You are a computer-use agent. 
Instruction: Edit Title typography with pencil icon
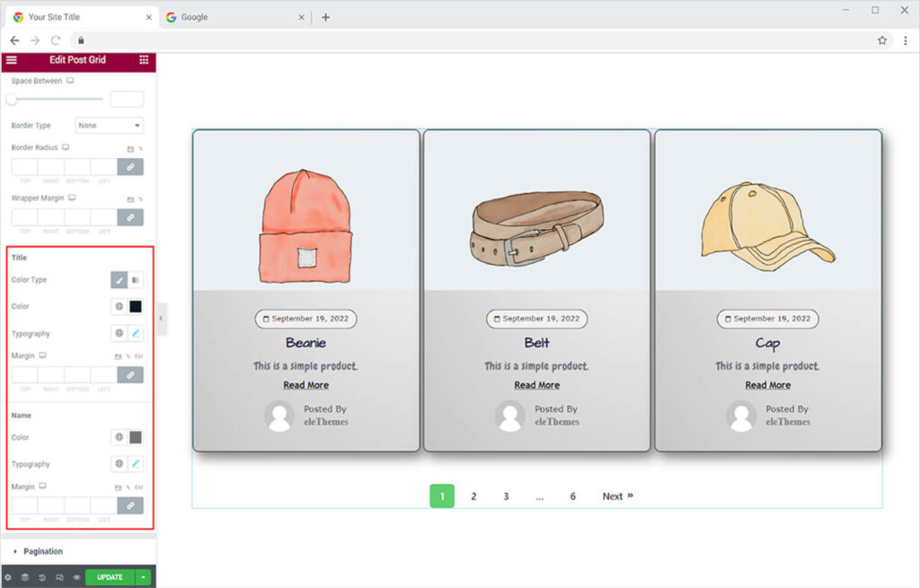pyautogui.click(x=136, y=333)
